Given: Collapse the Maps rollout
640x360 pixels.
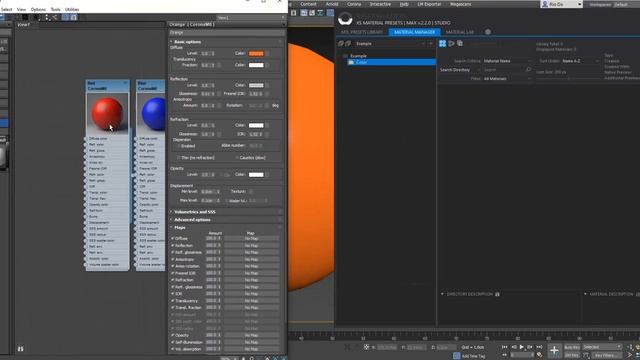Looking at the screenshot, I should click(x=180, y=227).
